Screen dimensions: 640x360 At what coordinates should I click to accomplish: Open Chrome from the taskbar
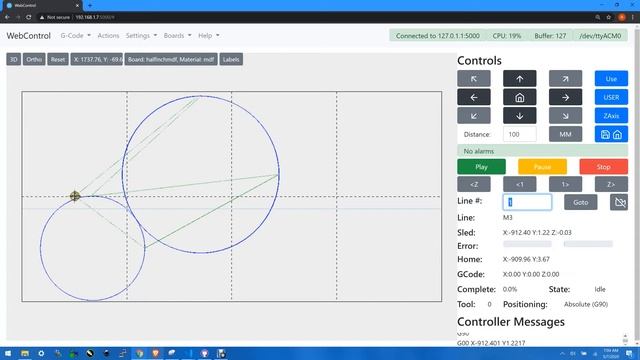[140, 353]
